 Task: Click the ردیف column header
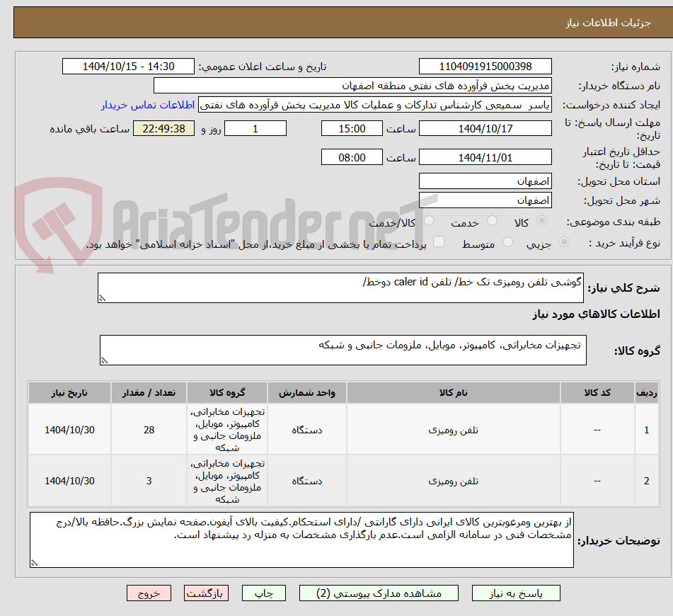[x=647, y=393]
